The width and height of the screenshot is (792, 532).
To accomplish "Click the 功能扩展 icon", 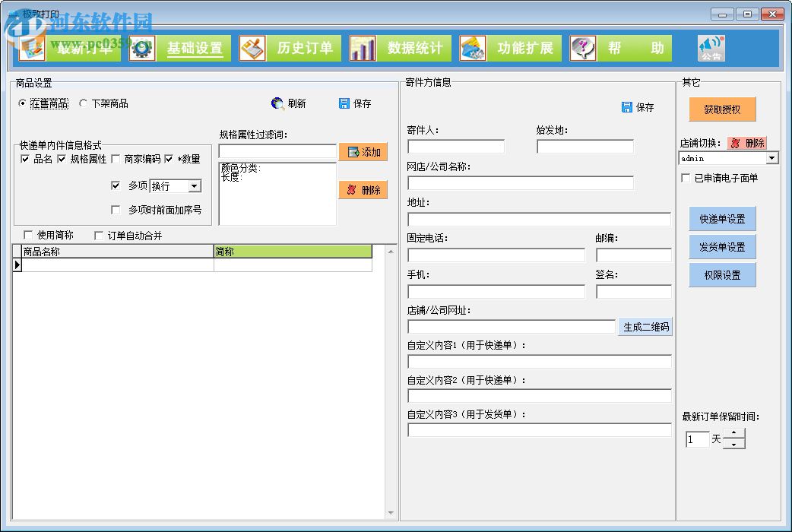I will click(x=472, y=49).
